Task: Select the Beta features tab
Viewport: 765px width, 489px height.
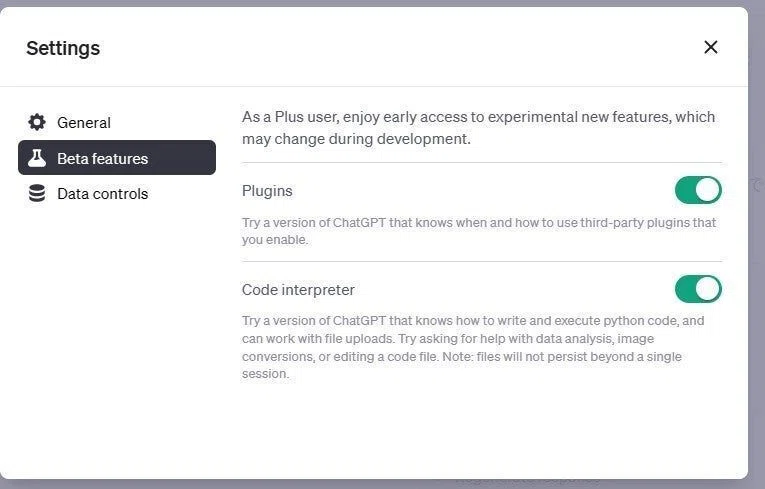Action: tap(117, 158)
